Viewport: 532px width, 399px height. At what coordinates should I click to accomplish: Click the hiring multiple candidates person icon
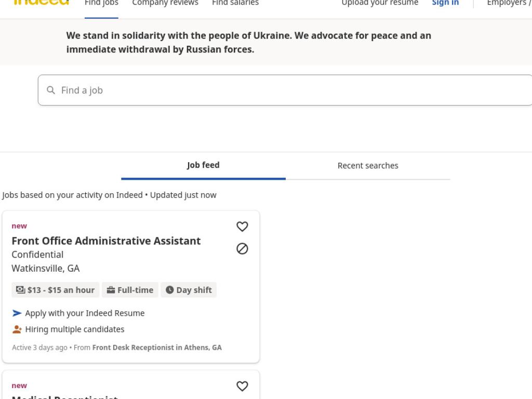point(17,329)
